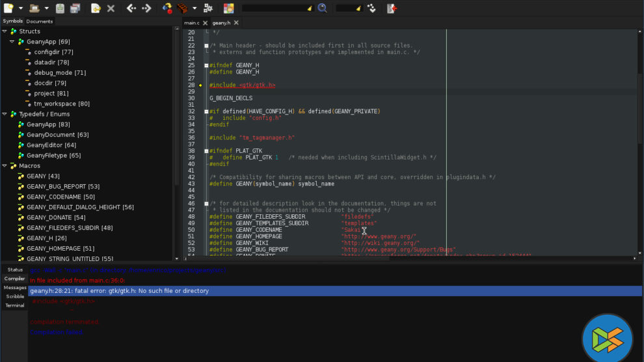Open the color chooser icon
Screen dimensions: 644x362
(228, 8)
